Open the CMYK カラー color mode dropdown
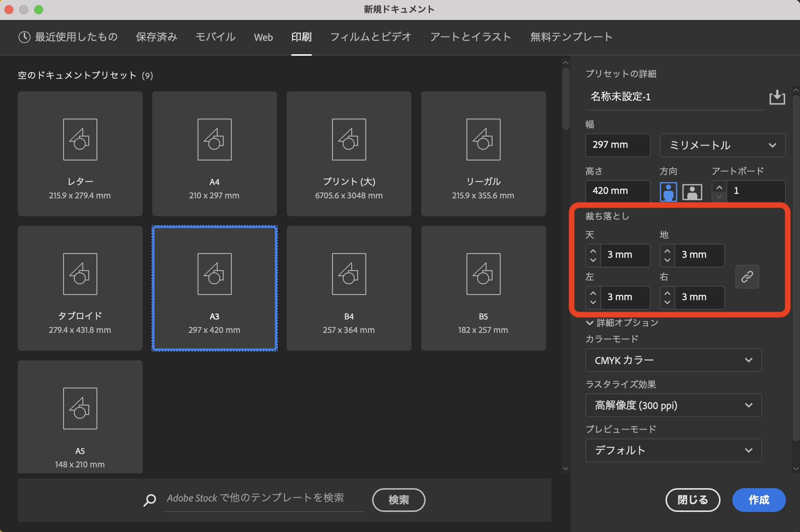The image size is (800, 532). [x=673, y=360]
